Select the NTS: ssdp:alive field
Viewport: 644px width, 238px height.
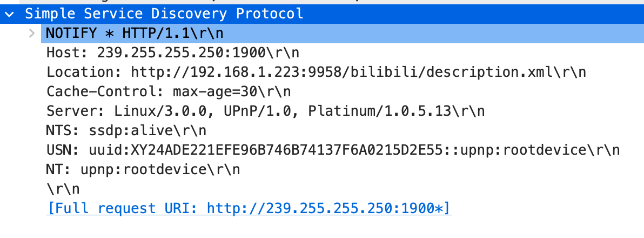[126, 131]
